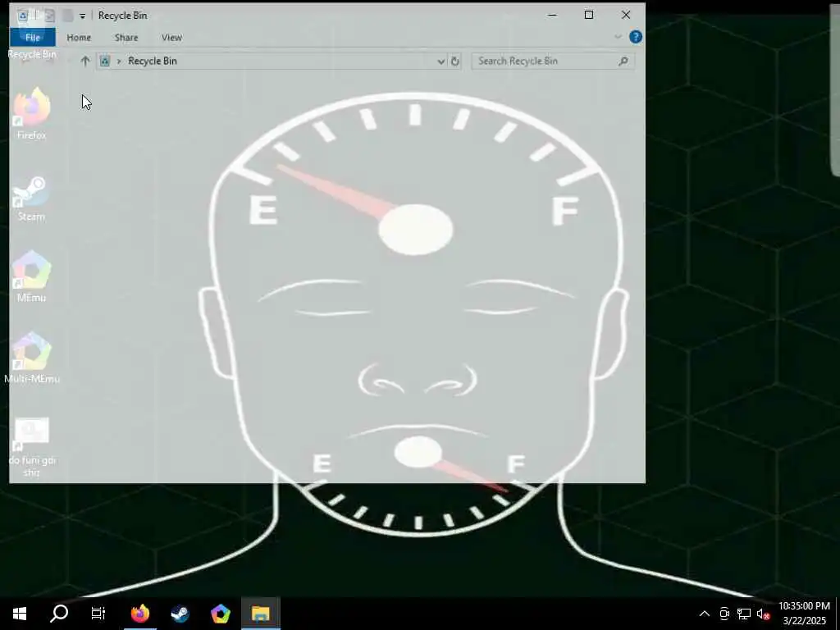This screenshot has height=630, width=840.
Task: Open the Share ribbon tab
Action: (x=126, y=38)
